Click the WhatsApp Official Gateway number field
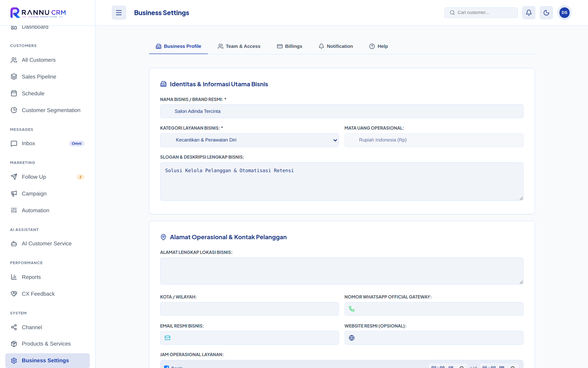The width and height of the screenshot is (588, 368). (434, 309)
